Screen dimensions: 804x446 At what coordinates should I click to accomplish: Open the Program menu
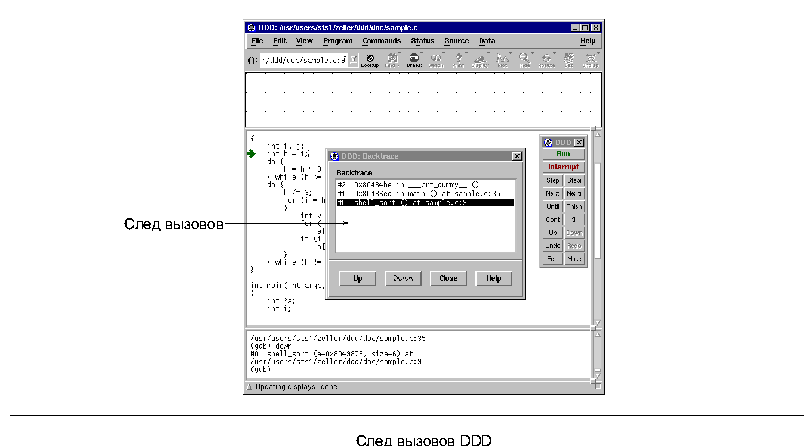pos(338,41)
